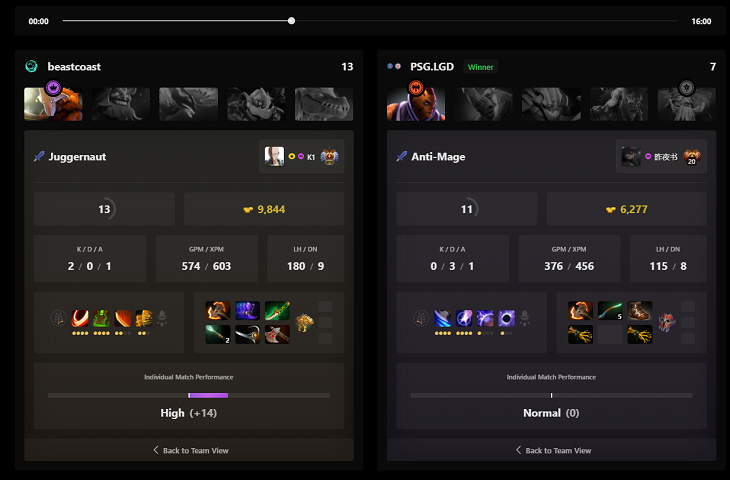Click Anti-Mage's Blink ability icon
Viewport: 730px width, 480px height.
coord(464,318)
